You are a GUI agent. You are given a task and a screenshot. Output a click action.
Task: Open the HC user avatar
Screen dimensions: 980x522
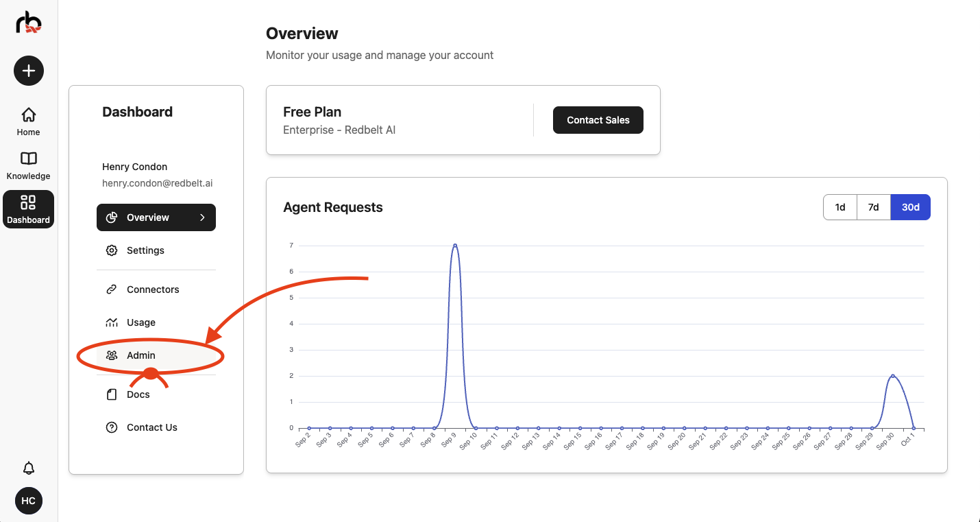click(x=29, y=501)
